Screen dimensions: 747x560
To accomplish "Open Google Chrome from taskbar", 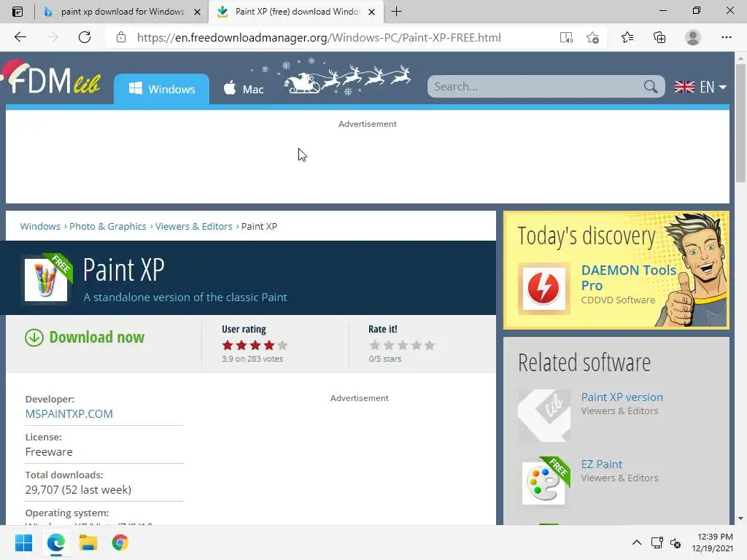I will pyautogui.click(x=120, y=542).
